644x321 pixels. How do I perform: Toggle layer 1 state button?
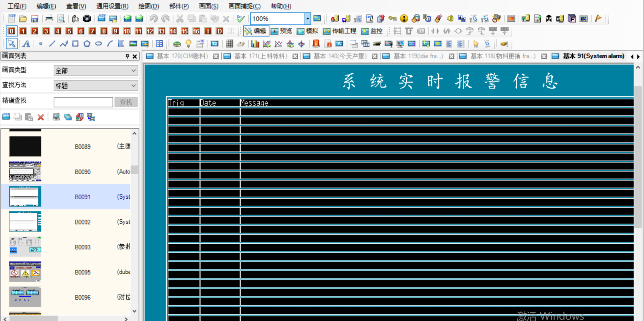(23, 31)
